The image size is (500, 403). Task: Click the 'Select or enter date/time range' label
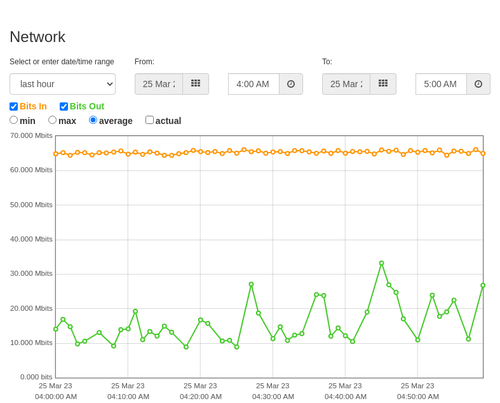pyautogui.click(x=62, y=62)
